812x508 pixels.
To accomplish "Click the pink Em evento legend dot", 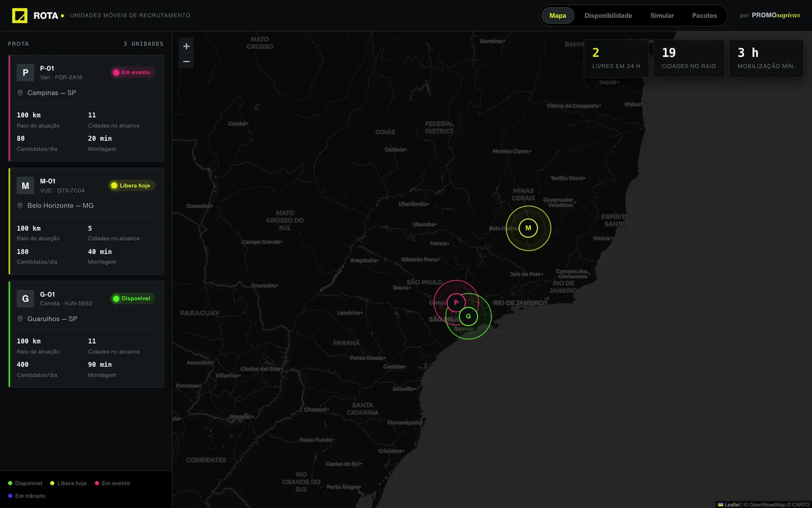I will (x=97, y=483).
